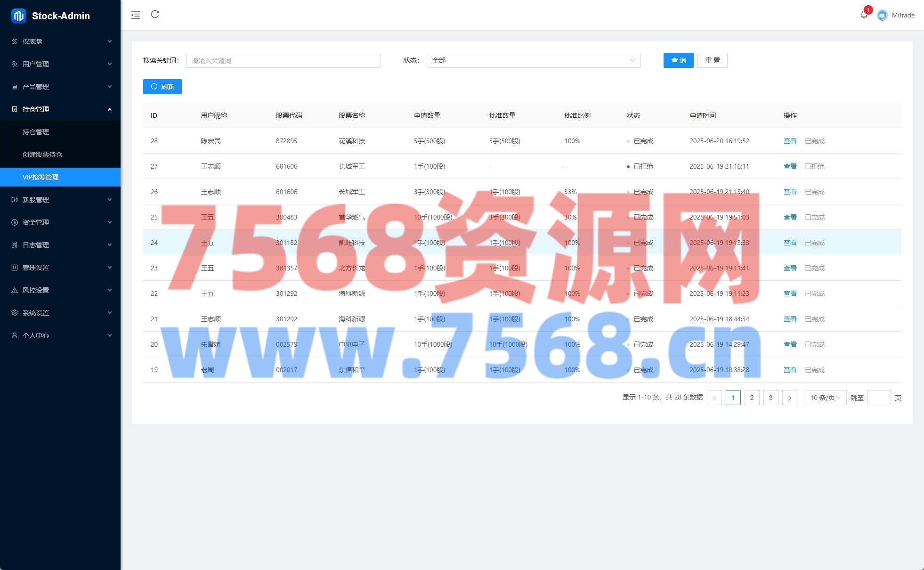Click the 仪表盘 dashboard sidebar icon

tap(15, 41)
